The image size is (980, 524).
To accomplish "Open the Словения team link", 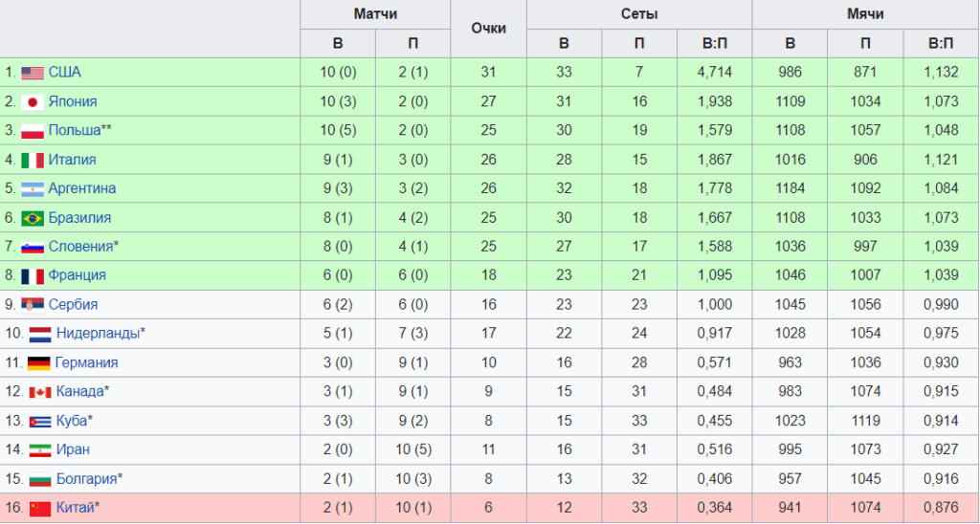I will 80,247.
